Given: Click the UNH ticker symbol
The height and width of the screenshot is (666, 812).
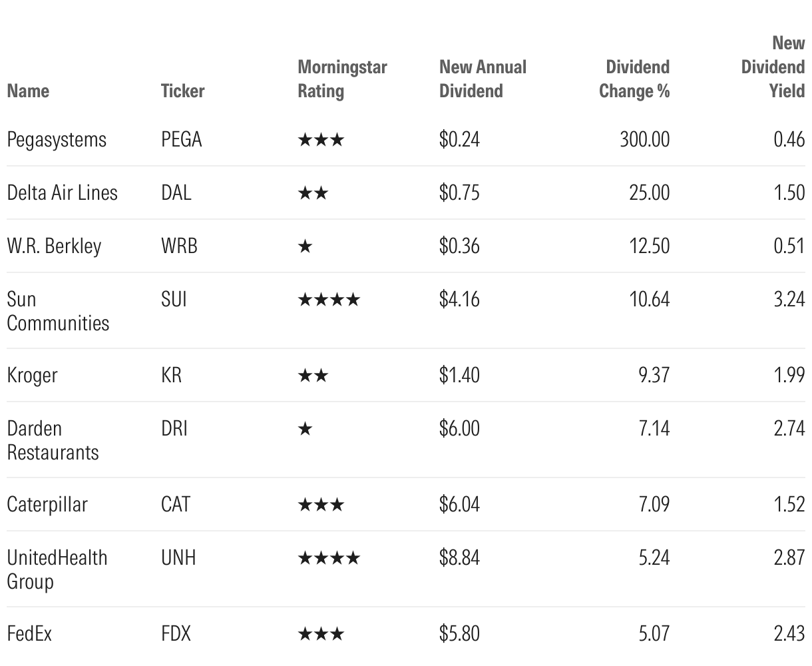Looking at the screenshot, I should pos(178,558).
